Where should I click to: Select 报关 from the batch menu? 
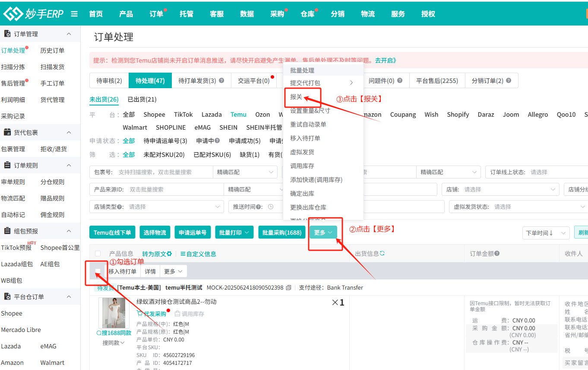pyautogui.click(x=296, y=97)
